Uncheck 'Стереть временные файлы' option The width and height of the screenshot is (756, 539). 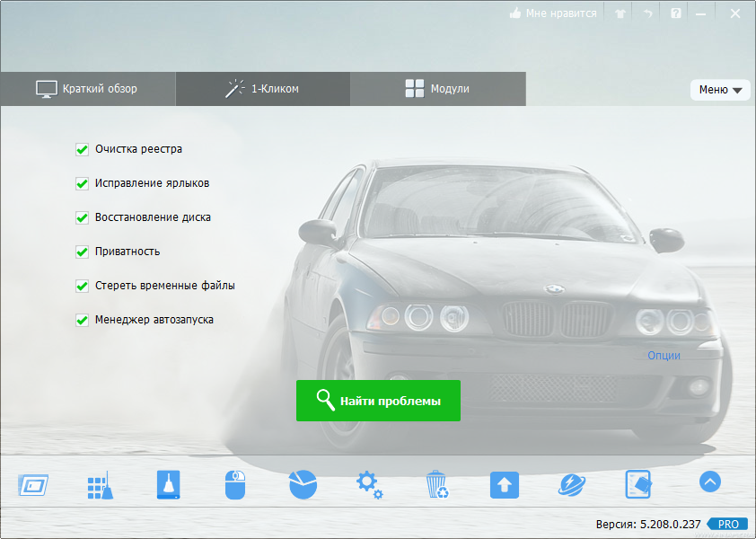(x=82, y=287)
